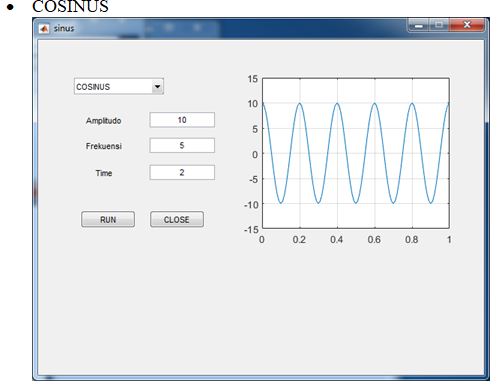This screenshot has width=503, height=385.
Task: Click the COSINUS heading above the window
Action: click(70, 6)
